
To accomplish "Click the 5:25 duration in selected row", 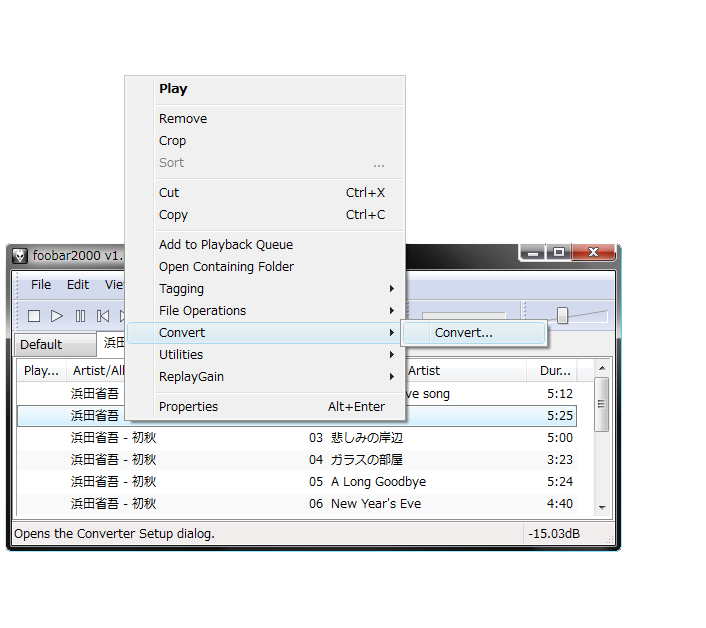I will (x=560, y=416).
